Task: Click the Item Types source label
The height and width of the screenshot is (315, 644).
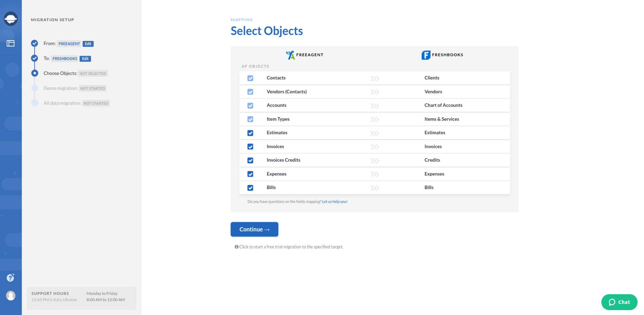Action: pyautogui.click(x=278, y=119)
